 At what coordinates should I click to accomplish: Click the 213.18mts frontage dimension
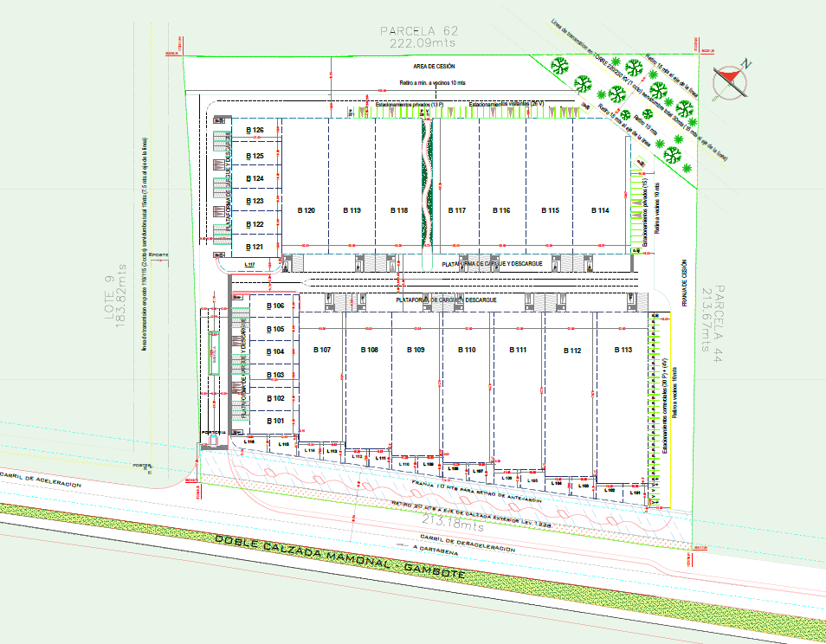(451, 525)
